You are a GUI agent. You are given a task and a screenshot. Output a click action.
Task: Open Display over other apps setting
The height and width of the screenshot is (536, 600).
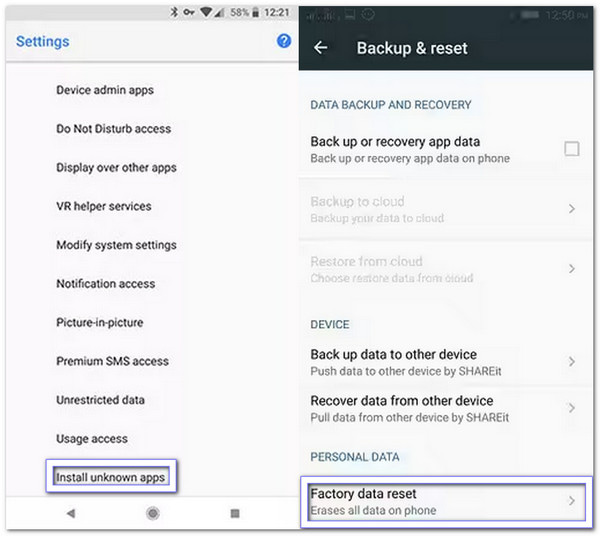tap(116, 168)
